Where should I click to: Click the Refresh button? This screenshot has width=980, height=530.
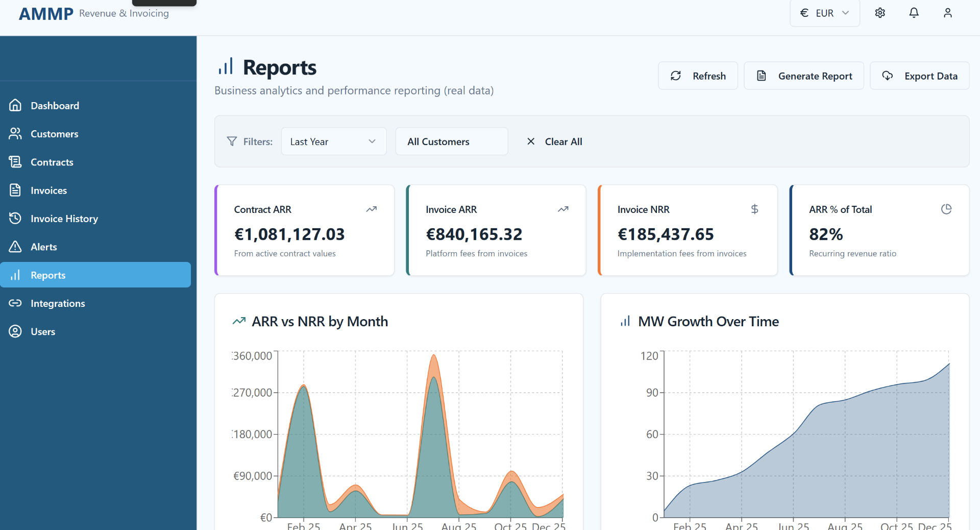pyautogui.click(x=698, y=76)
